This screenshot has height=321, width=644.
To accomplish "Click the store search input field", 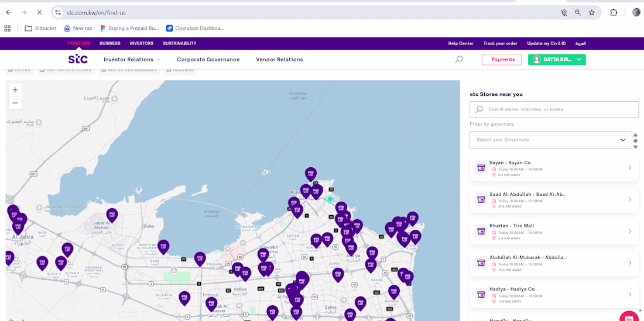I will coord(554,109).
